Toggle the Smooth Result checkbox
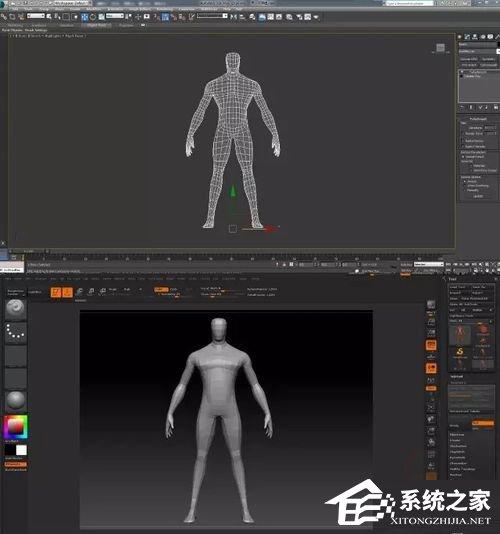 pos(463,157)
